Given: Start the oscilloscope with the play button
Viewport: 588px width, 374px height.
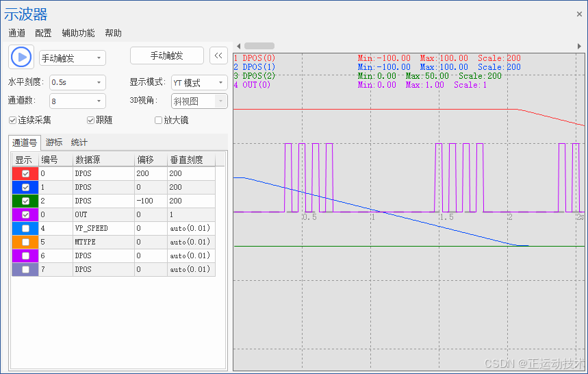Looking at the screenshot, I should (x=21, y=57).
